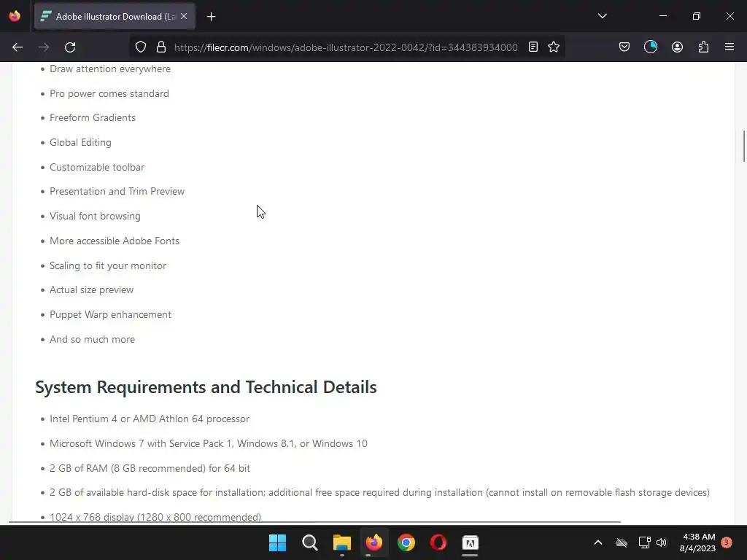The height and width of the screenshot is (560, 747).
Task: Reload the page with the refresh icon
Action: coord(70,47)
